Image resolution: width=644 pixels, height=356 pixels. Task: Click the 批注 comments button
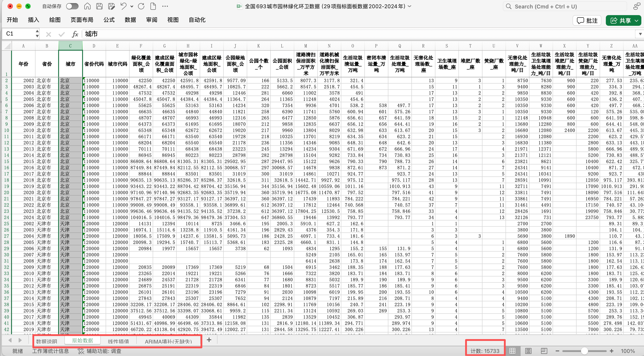pyautogui.click(x=587, y=20)
